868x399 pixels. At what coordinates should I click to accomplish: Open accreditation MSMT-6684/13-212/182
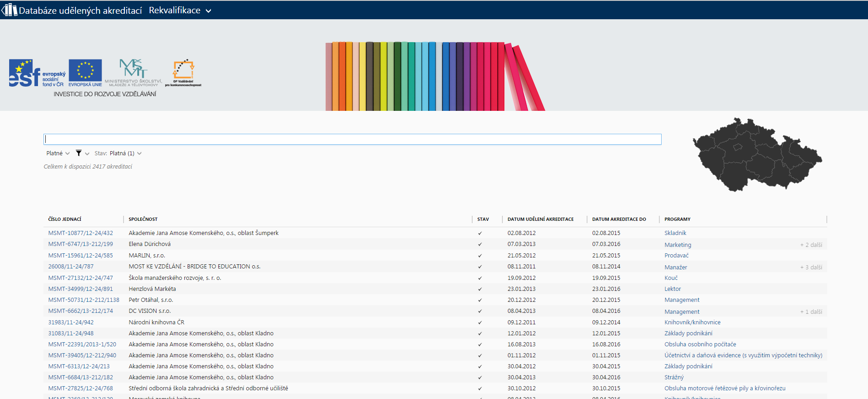81,377
